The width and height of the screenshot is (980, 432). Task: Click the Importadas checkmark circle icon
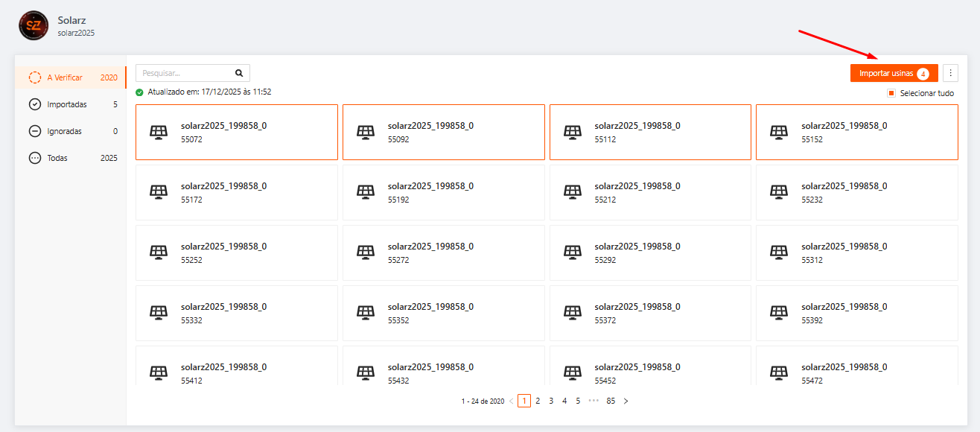35,104
